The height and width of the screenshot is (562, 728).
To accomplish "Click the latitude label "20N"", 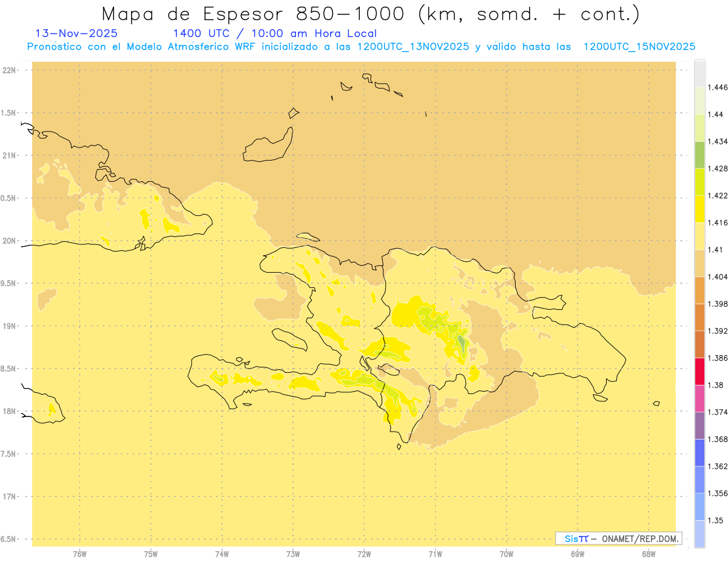I will [x=10, y=241].
